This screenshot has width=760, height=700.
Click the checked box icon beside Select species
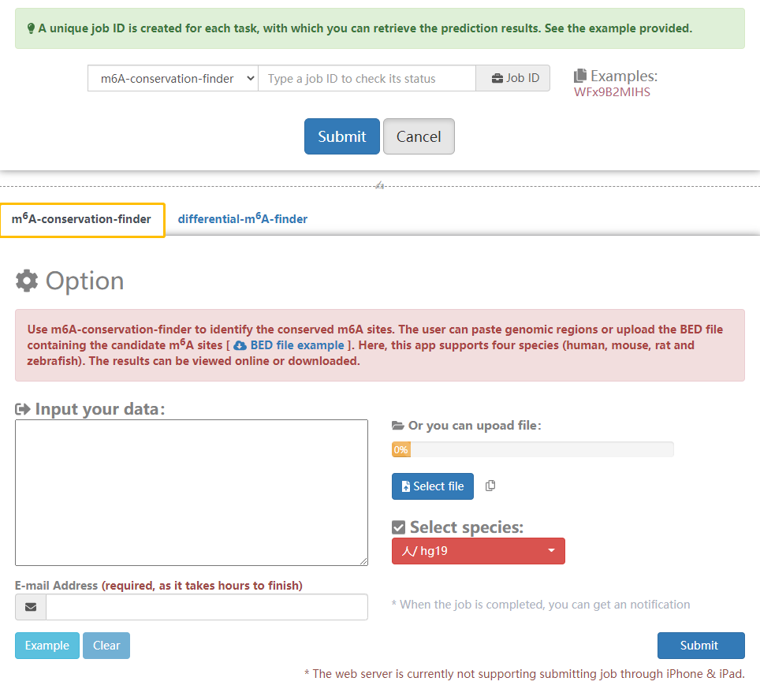[399, 527]
